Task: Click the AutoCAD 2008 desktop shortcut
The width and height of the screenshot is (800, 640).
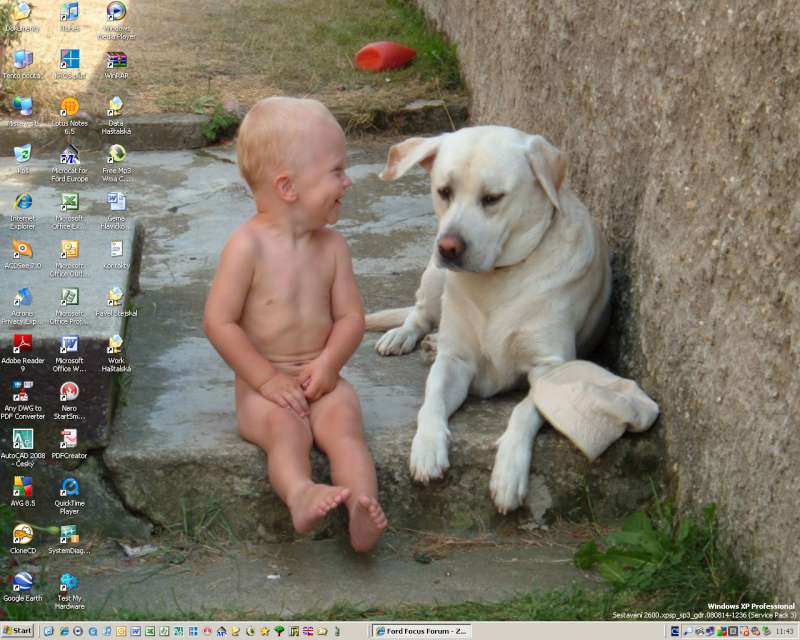Action: click(22, 440)
